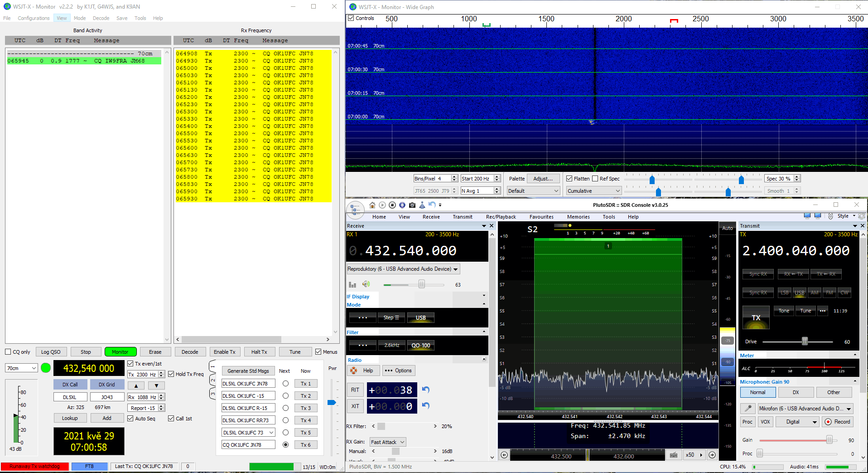Click the camera screenshot icon
This screenshot has width=868, height=473.
pyautogui.click(x=412, y=205)
